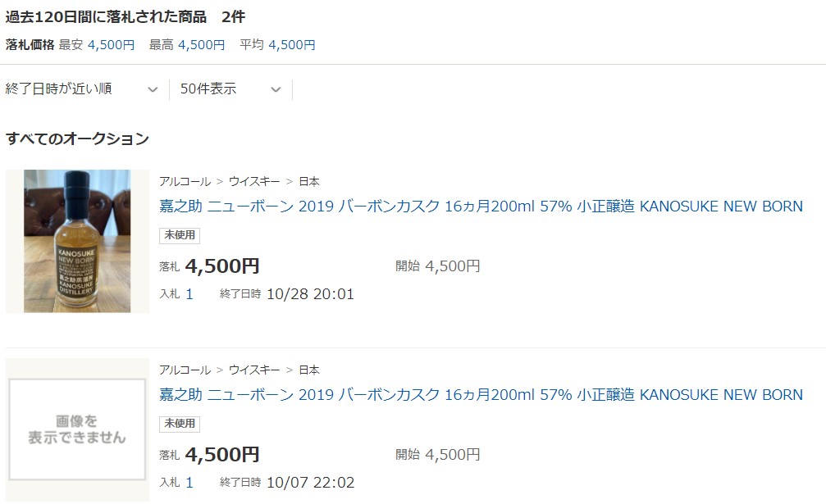Image resolution: width=826 pixels, height=504 pixels.
Task: Click the average price 4,500円 link
Action: [292, 45]
